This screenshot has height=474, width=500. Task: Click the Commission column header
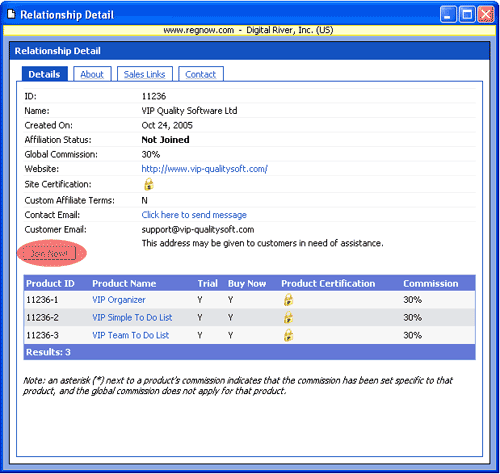[x=431, y=283]
